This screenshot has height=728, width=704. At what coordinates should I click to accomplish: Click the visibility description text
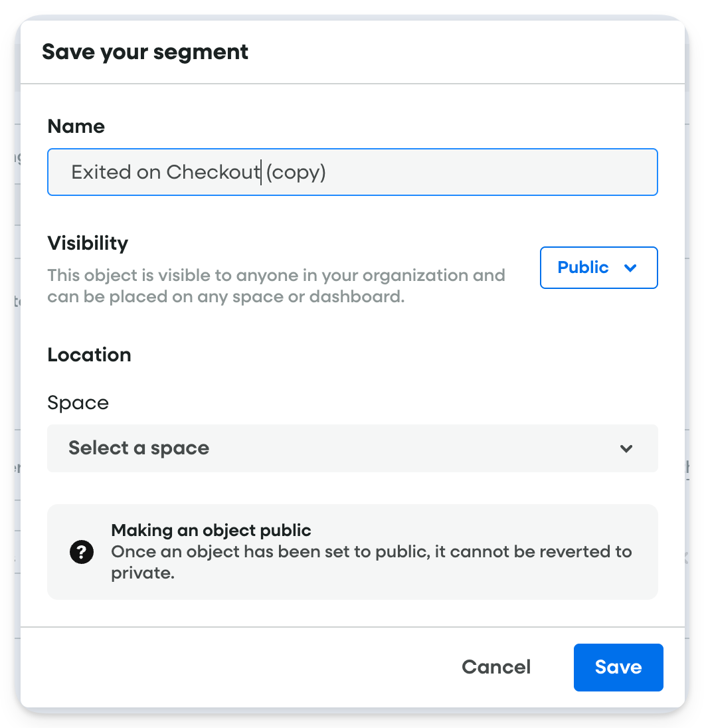click(276, 286)
